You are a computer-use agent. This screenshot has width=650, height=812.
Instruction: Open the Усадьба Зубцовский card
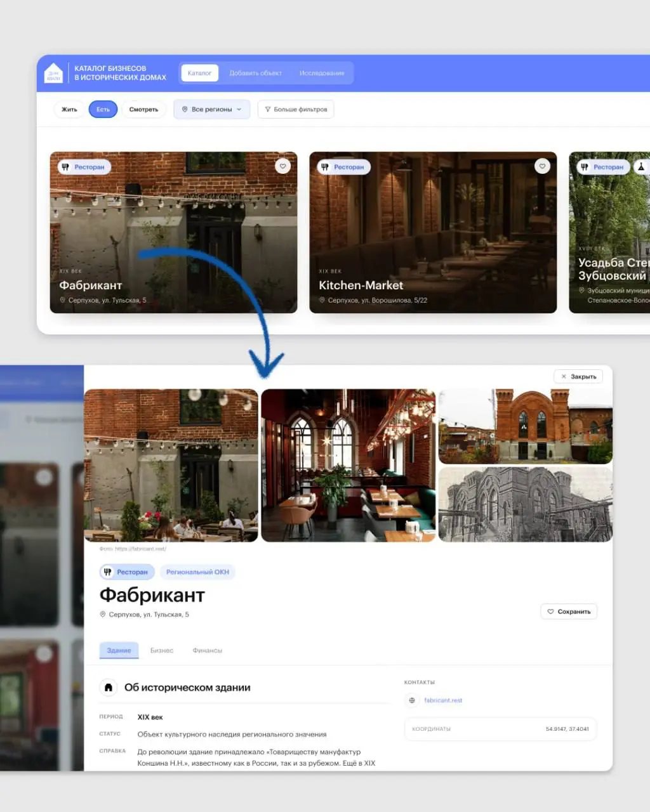609,232
